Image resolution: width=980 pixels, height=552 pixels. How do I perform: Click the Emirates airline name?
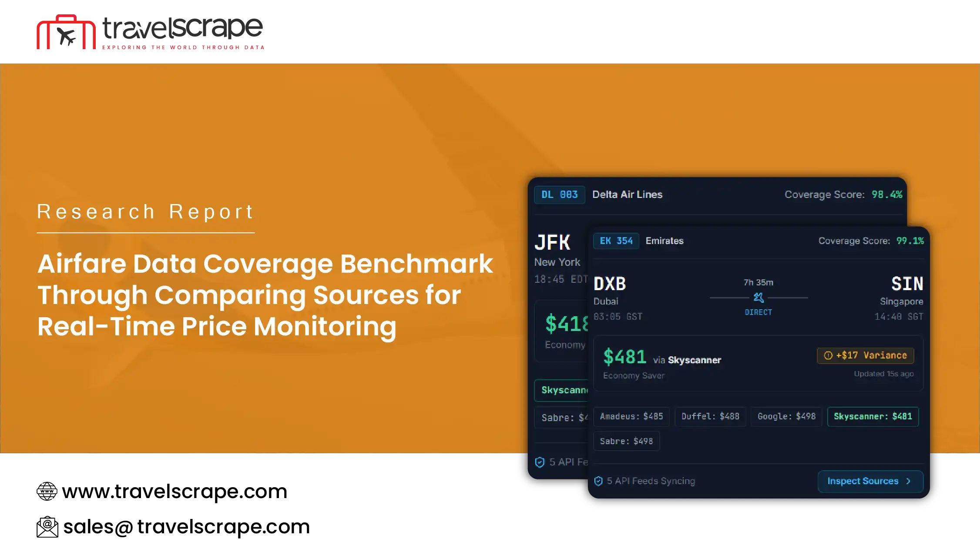tap(665, 241)
